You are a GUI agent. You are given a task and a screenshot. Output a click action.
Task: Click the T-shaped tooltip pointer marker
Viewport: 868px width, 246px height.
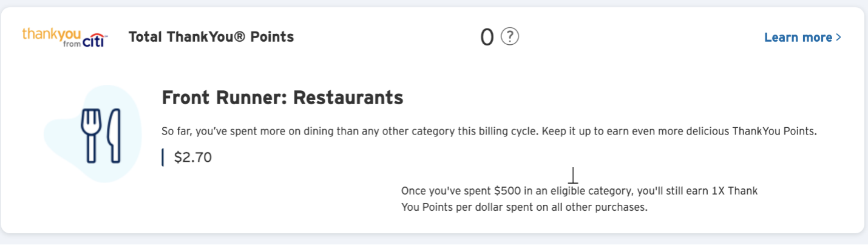pos(572,176)
